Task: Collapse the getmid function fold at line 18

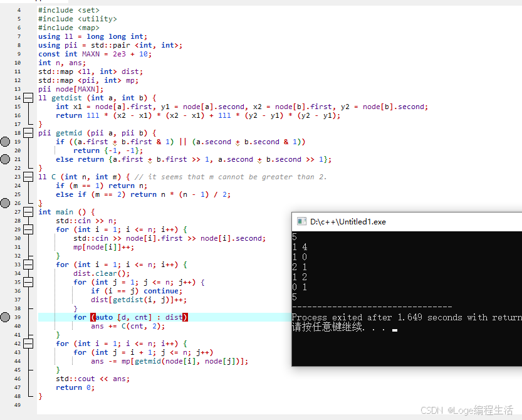Action: click(28, 133)
